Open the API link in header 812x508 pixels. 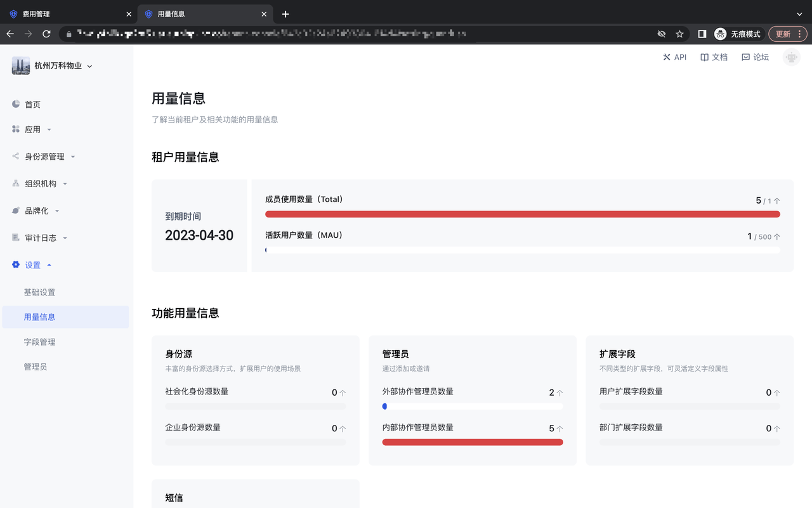point(674,57)
